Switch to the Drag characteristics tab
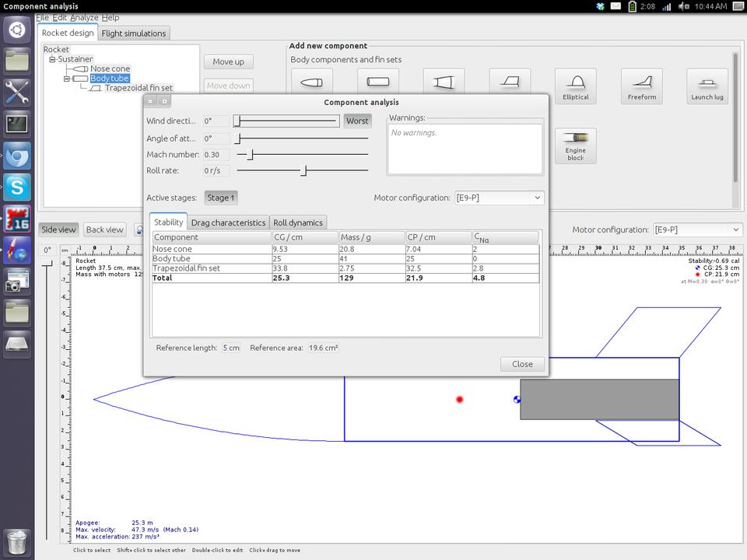This screenshot has width=747, height=560. pyautogui.click(x=228, y=222)
